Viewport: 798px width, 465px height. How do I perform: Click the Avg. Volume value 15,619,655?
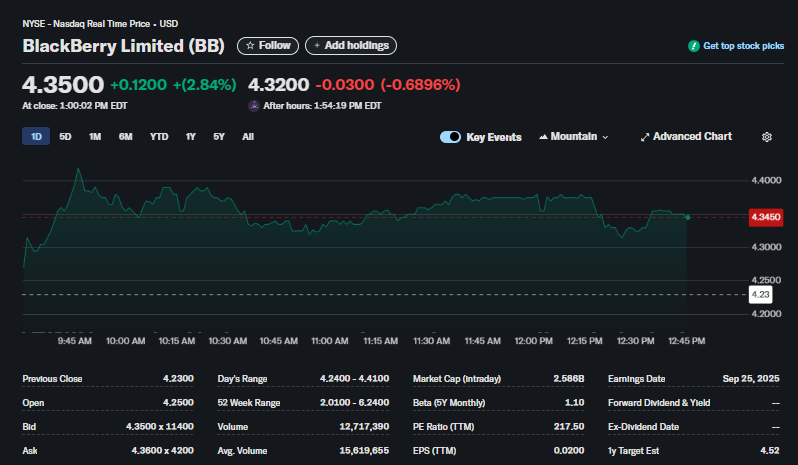click(x=364, y=450)
